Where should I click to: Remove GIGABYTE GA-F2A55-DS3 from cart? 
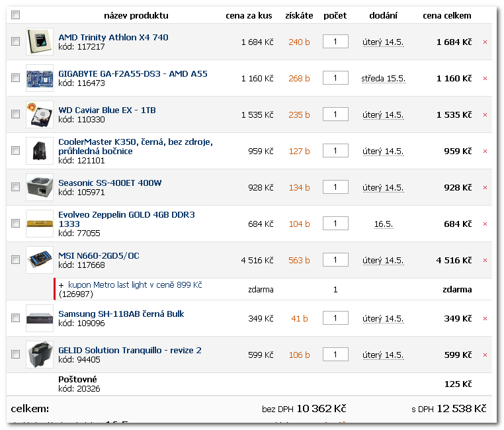[x=485, y=79]
